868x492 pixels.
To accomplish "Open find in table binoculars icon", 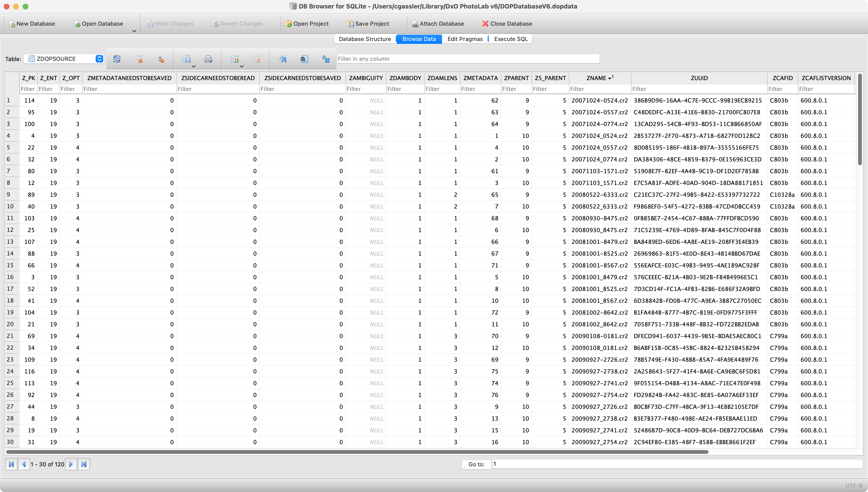I will [x=304, y=59].
